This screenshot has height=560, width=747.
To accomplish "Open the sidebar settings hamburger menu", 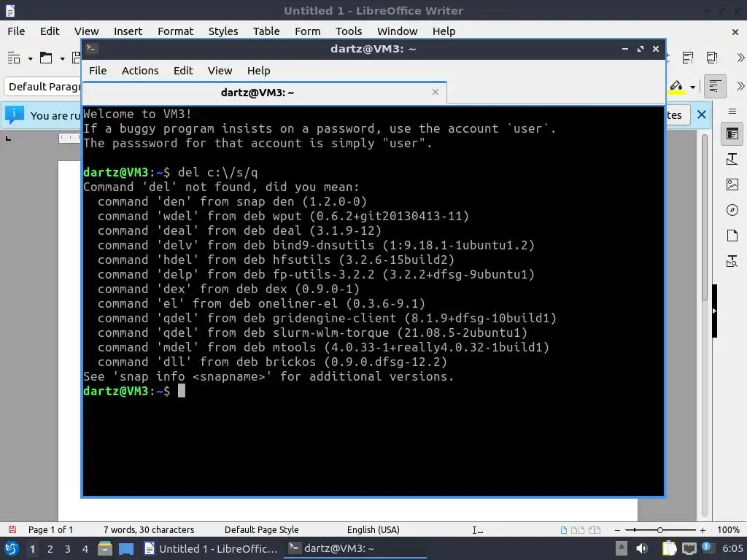I will 732,112.
